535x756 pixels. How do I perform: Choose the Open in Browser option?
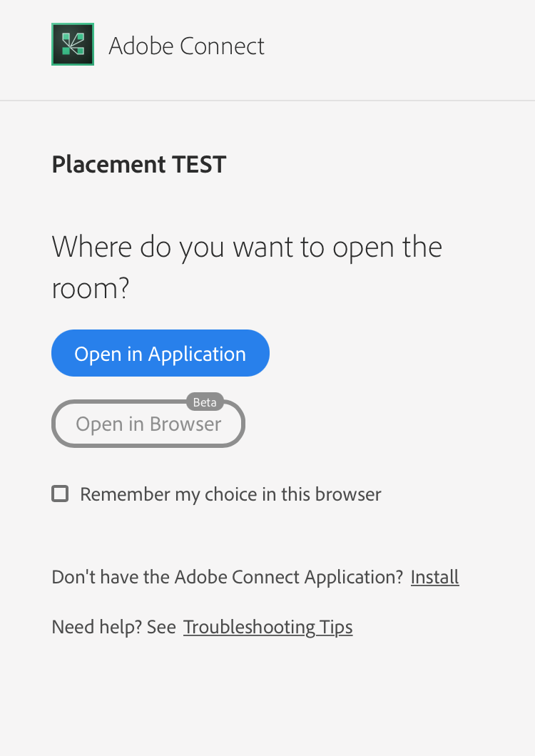148,424
